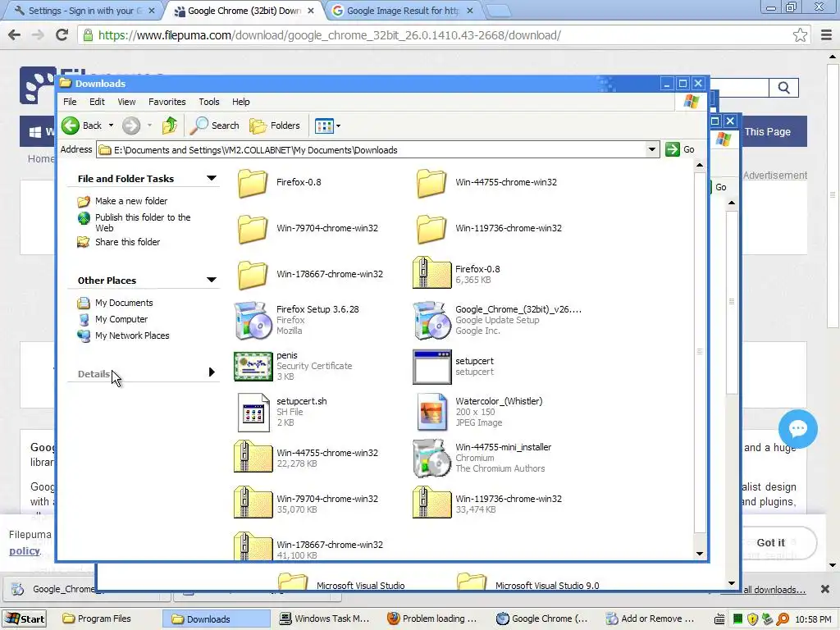
Task: Select the Firefox-0.8 folder icon
Action: coord(253,183)
